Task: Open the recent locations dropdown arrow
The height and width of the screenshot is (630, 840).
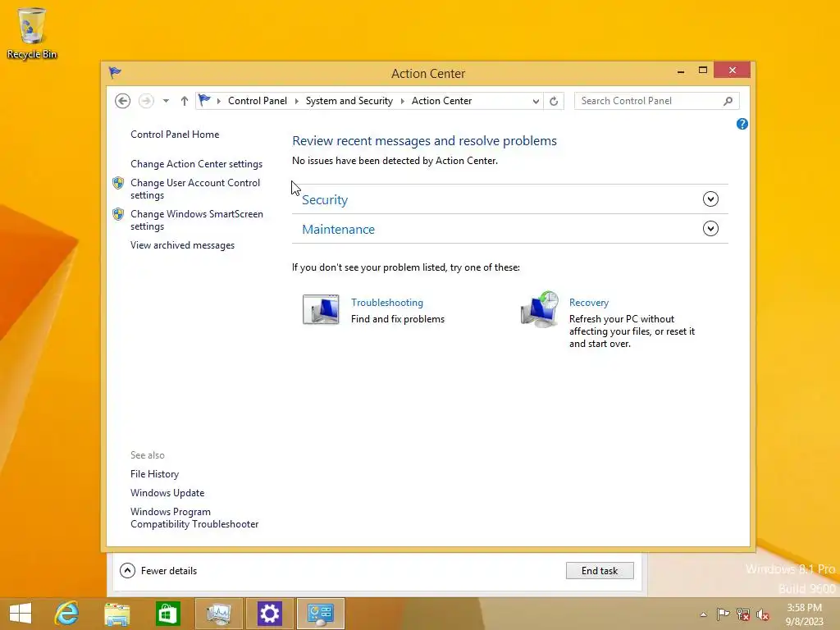Action: pos(166,101)
